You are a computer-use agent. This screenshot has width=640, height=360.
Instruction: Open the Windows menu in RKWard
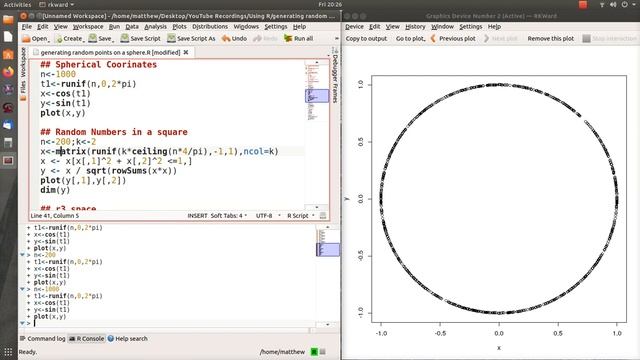coord(246,27)
